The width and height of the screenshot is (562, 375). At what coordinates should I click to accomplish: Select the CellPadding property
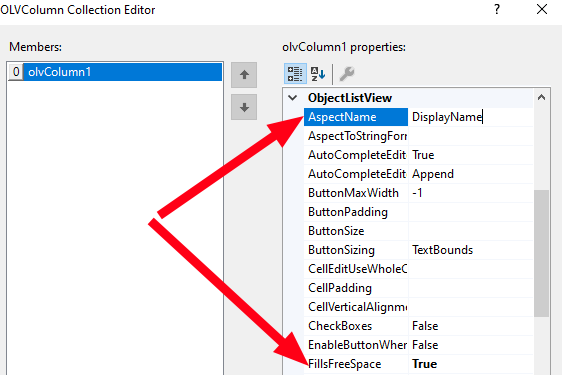click(356, 288)
